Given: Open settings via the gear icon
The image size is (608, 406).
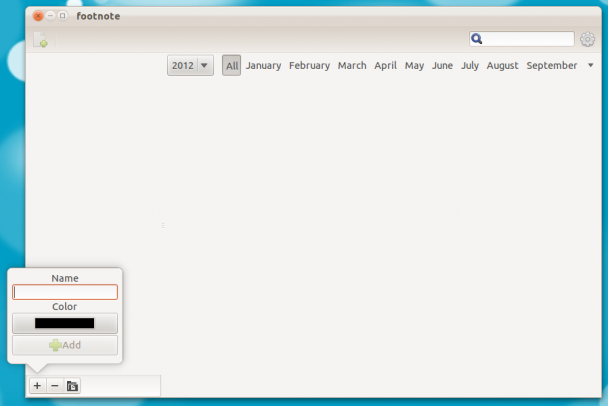Looking at the screenshot, I should [x=587, y=39].
